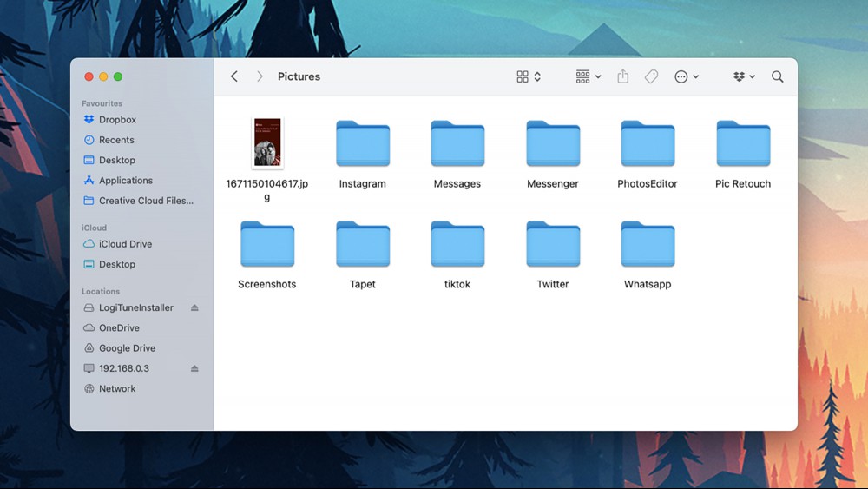Viewport: 868px width, 489px height.
Task: Open the Search magnifier icon
Action: [x=777, y=76]
